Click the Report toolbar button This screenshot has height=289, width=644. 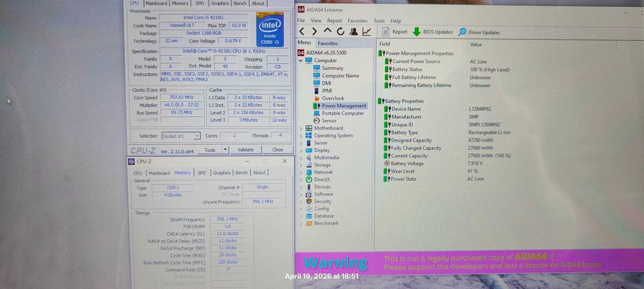click(395, 32)
